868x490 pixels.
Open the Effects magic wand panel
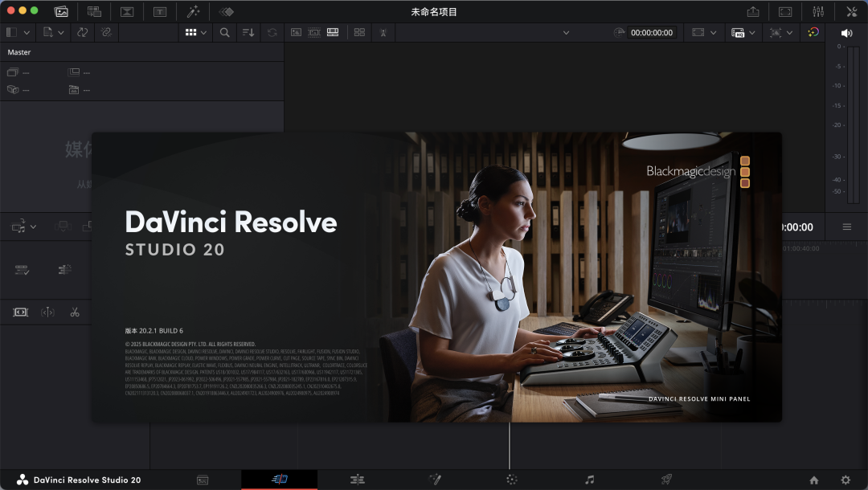coord(194,11)
